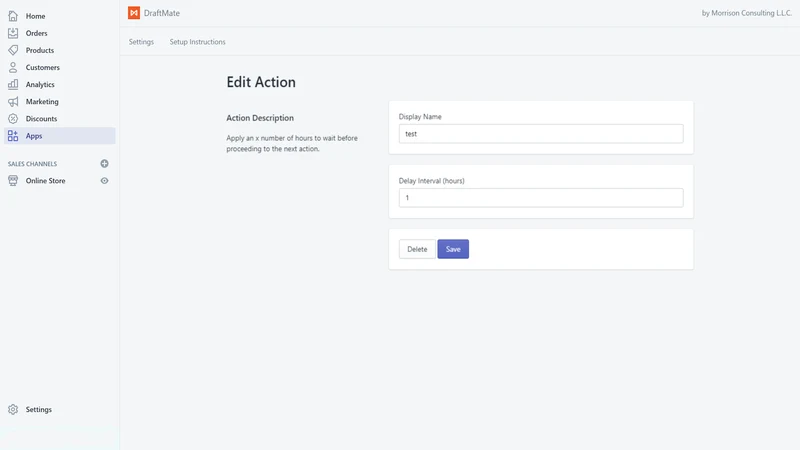The height and width of the screenshot is (450, 800).
Task: Click the Settings gear icon in sidebar
Action: [13, 409]
